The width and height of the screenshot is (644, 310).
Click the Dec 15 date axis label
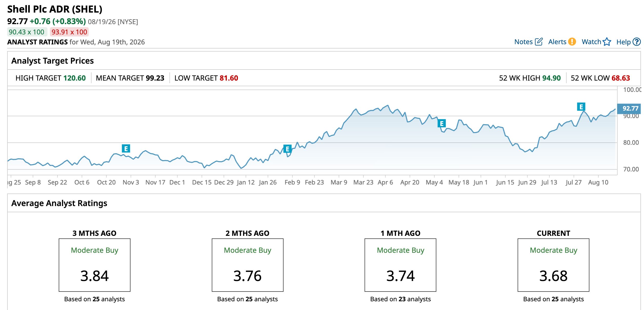point(202,182)
